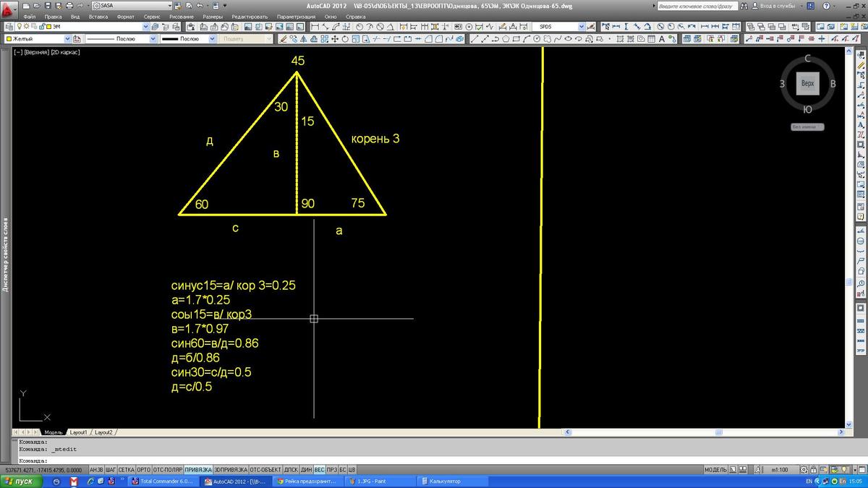868x488 pixels.
Task: Click the search keyword input field
Action: point(698,6)
